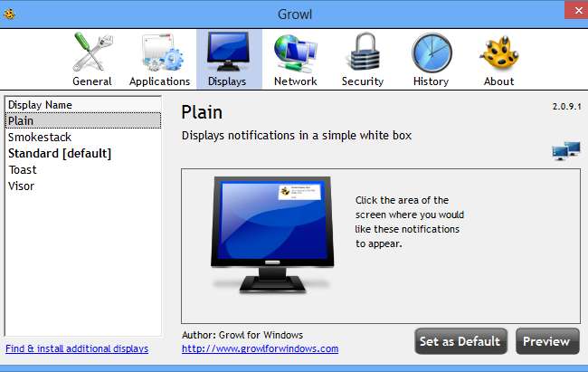Open the Applications tab
This screenshot has width=588, height=372.
(160, 60)
